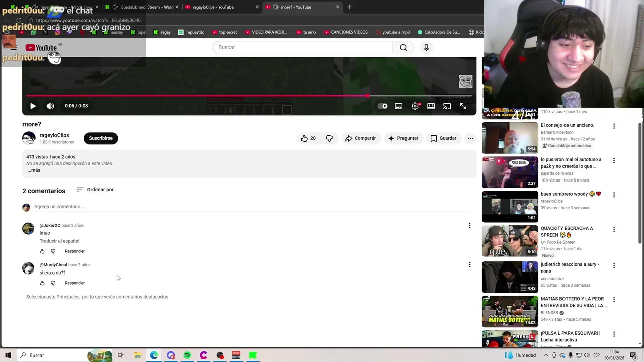This screenshot has width=644, height=362.
Task: Open options for MATIAS BOTTERO video
Action: click(x=614, y=300)
